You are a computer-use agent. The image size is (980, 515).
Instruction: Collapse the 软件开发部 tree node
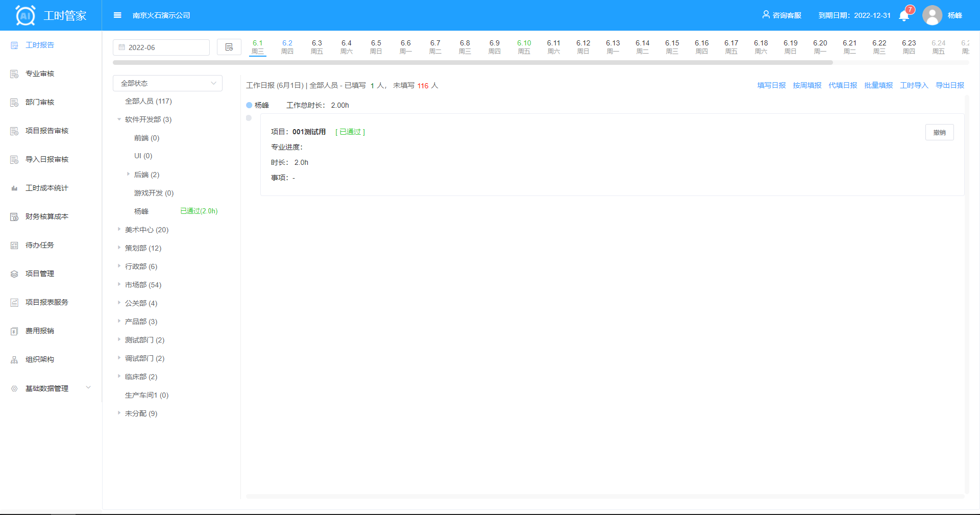[119, 119]
